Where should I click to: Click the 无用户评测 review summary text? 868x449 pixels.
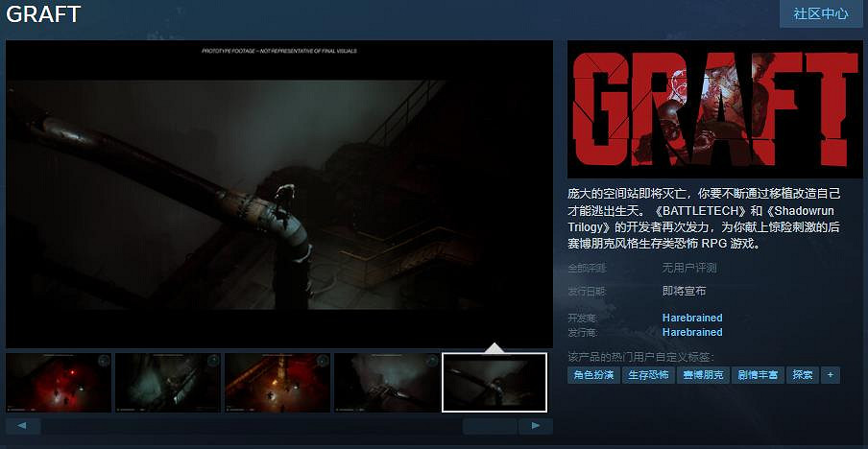[x=689, y=269]
